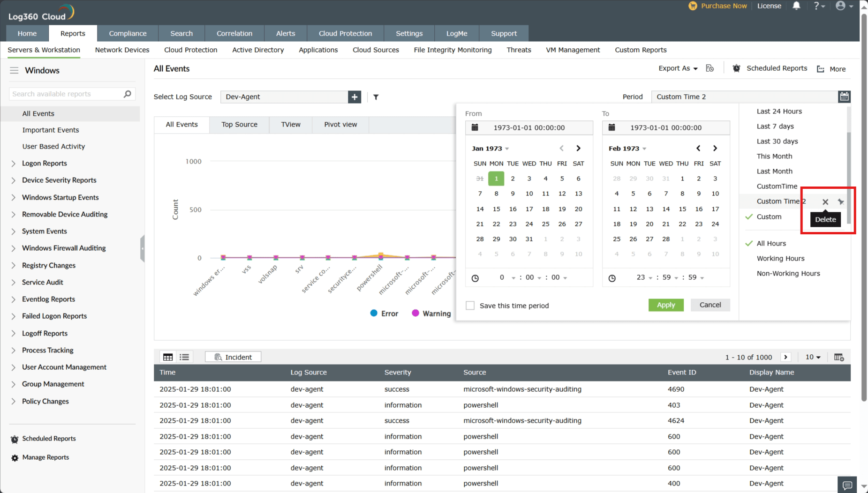Open Scheduled Reports alarm clock in header

tap(736, 68)
